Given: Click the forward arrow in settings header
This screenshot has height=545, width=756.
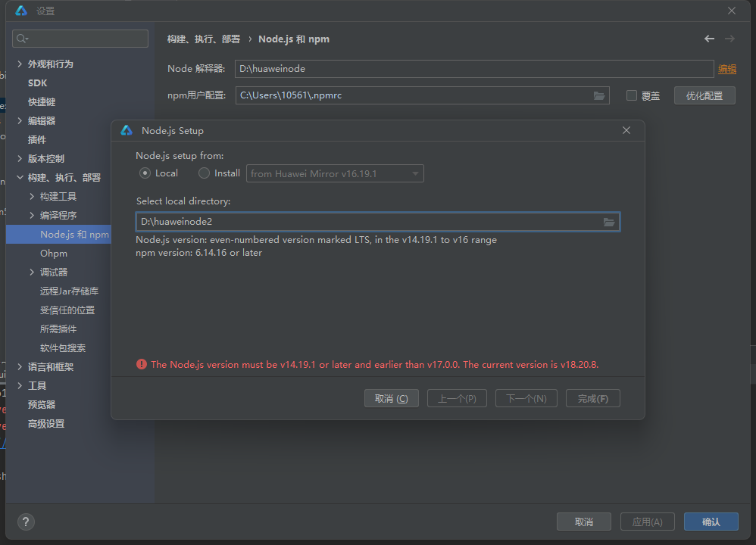Looking at the screenshot, I should [x=729, y=39].
